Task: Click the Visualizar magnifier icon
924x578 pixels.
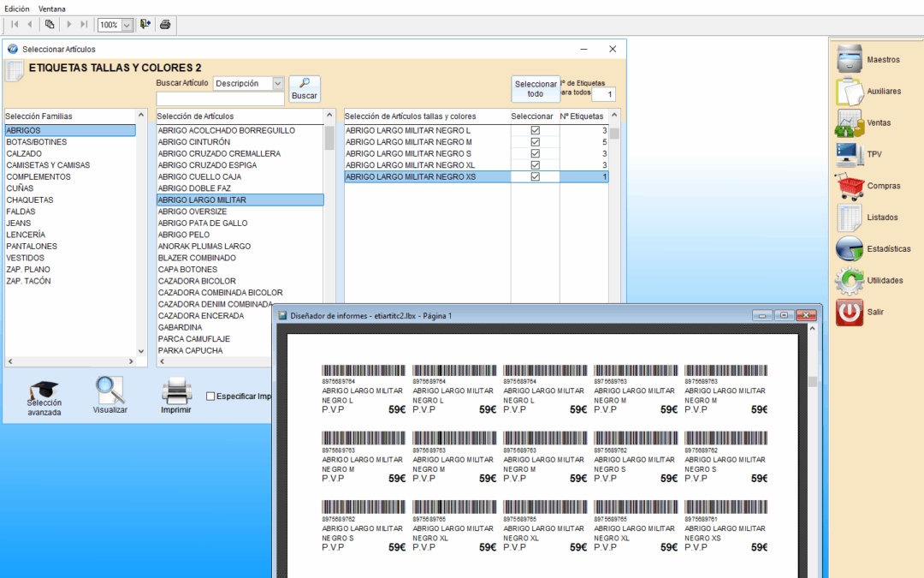Action: (110, 390)
